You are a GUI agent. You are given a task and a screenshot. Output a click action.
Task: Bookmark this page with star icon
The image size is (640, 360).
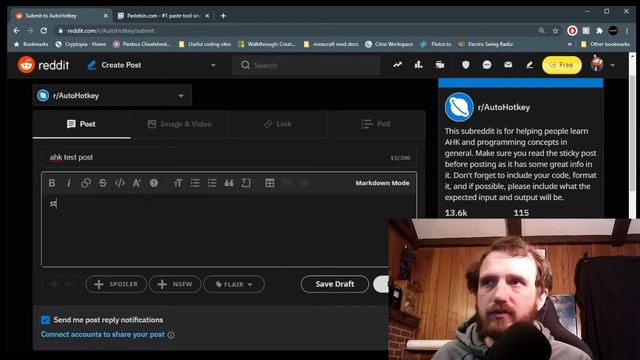click(555, 31)
